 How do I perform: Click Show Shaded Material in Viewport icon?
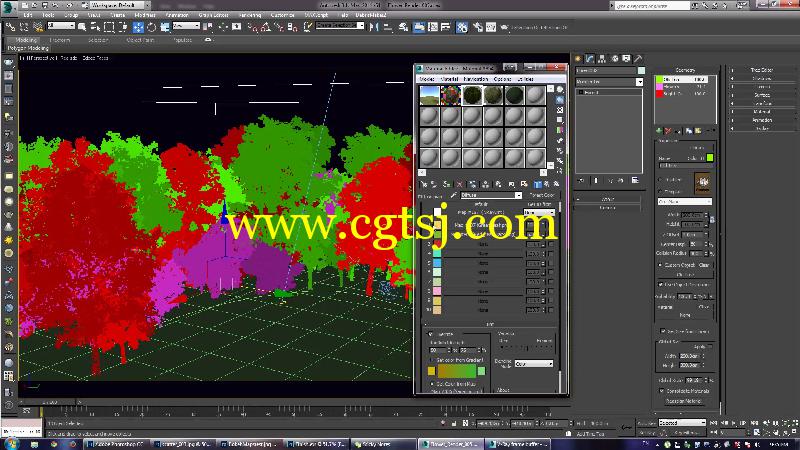[538, 184]
